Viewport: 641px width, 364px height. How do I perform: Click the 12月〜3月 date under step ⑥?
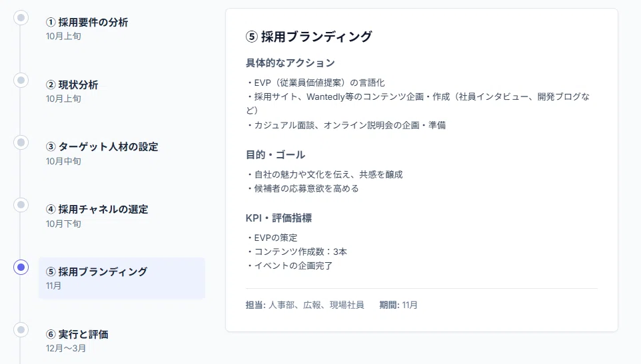(x=66, y=349)
